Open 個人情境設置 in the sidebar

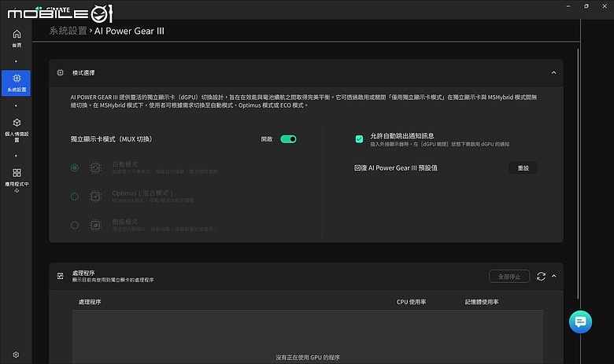coord(17,131)
